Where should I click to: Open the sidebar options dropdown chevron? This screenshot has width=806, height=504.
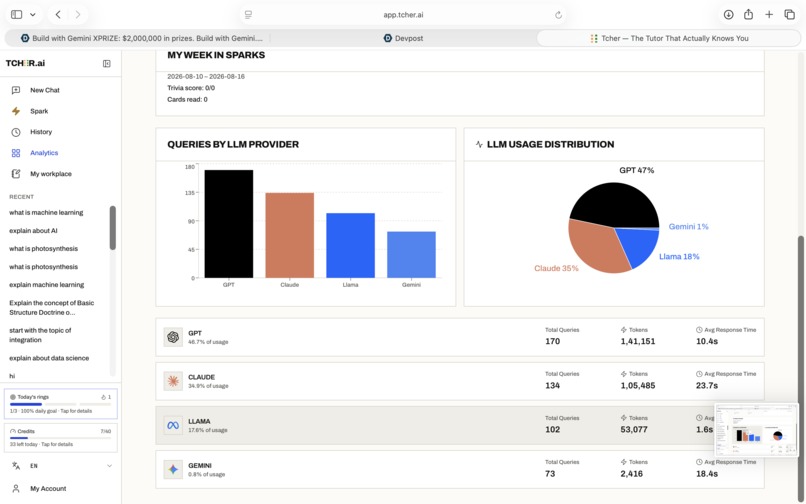point(32,14)
